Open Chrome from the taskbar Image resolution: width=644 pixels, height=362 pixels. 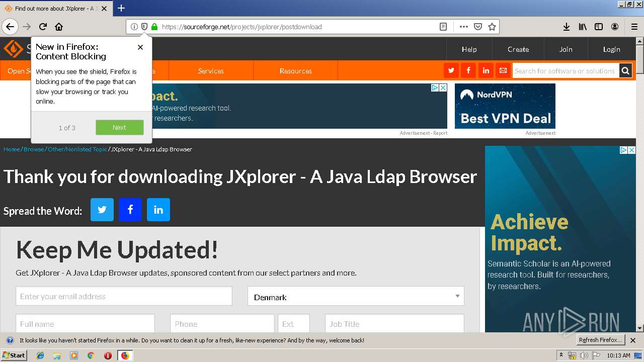pos(91,355)
